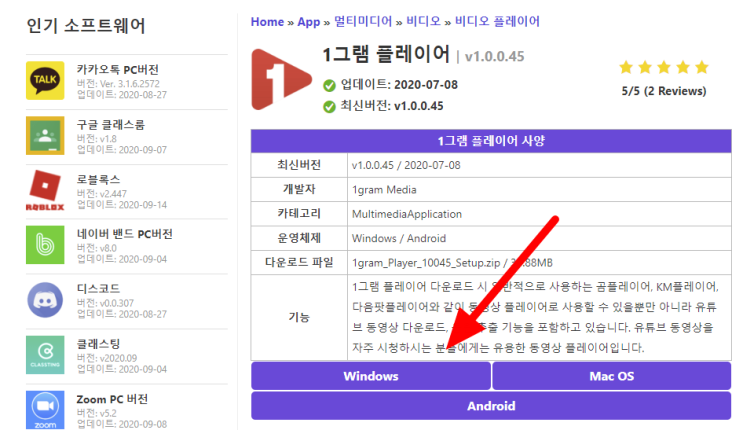Click the 1그램 플레이어 page title
The image size is (743, 430).
(x=386, y=55)
